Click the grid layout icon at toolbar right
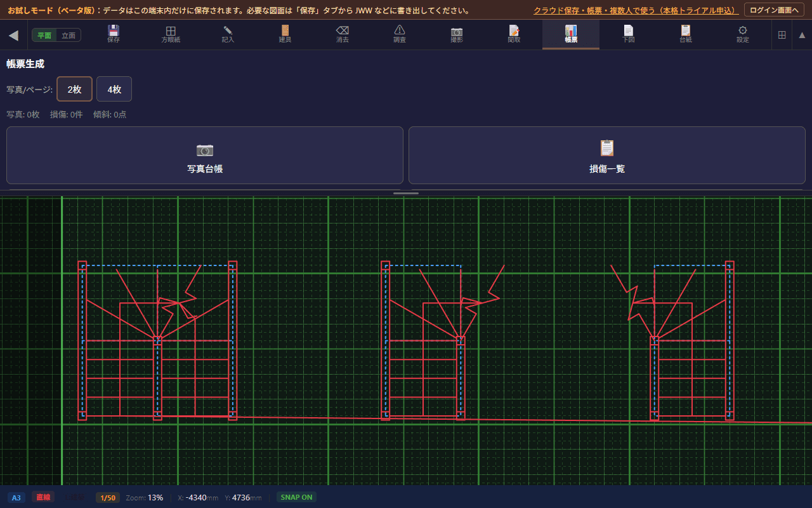This screenshot has width=812, height=508. pos(782,35)
